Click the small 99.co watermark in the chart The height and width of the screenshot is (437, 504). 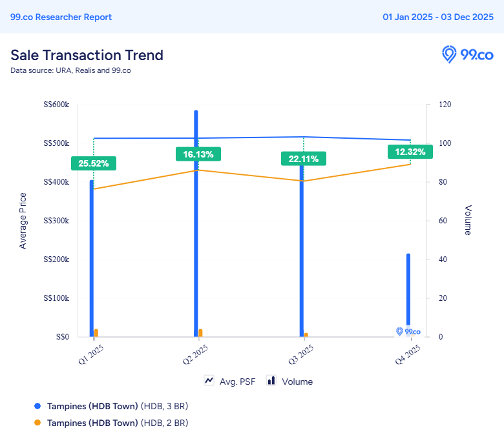click(408, 331)
